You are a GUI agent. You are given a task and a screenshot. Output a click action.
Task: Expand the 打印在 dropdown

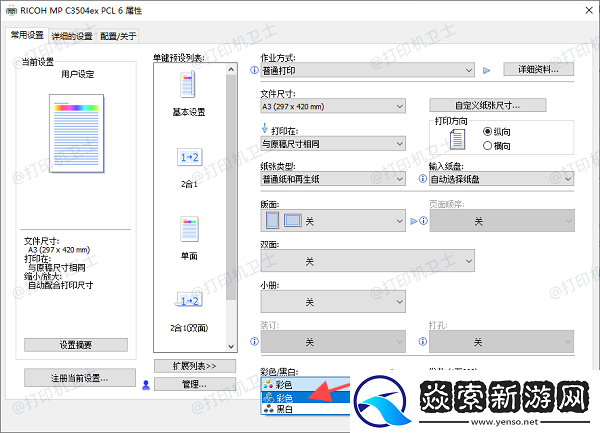click(333, 144)
